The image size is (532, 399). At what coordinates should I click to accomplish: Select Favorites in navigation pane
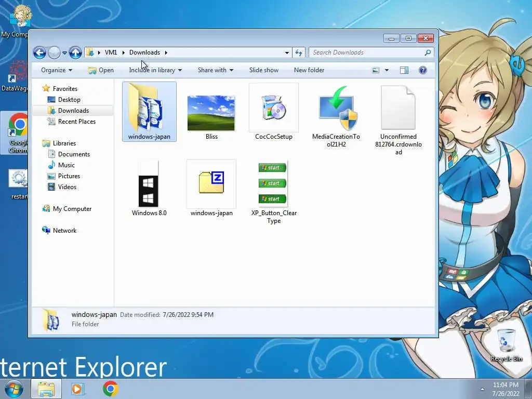pyautogui.click(x=60, y=89)
